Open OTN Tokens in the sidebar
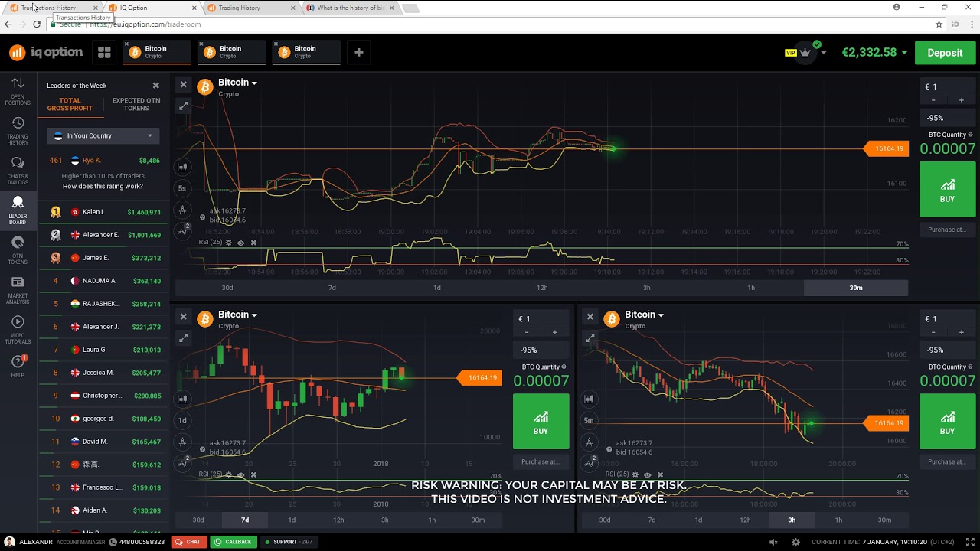 [18, 250]
